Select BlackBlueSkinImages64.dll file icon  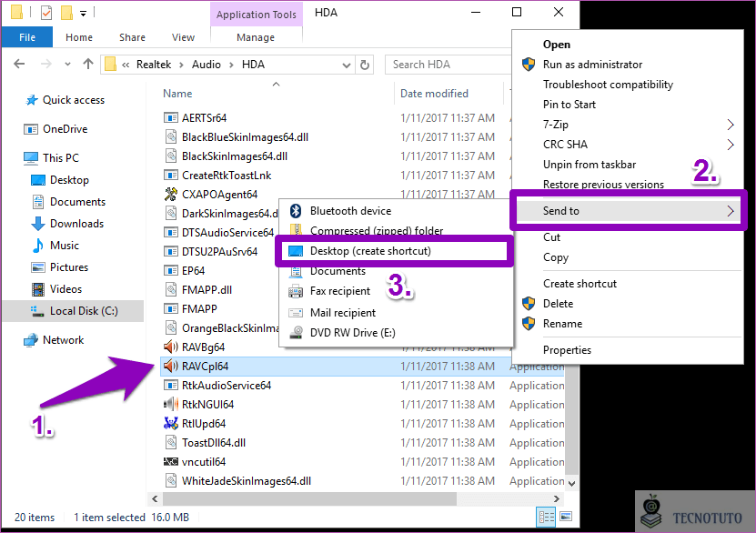coord(171,136)
